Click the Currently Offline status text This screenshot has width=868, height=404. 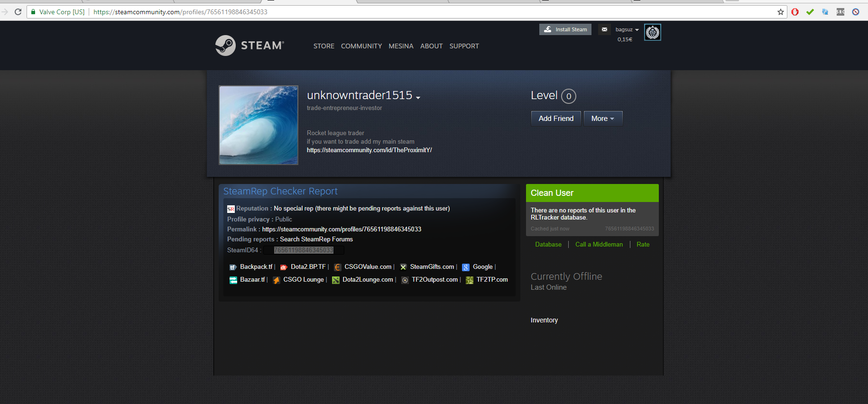coord(566,276)
